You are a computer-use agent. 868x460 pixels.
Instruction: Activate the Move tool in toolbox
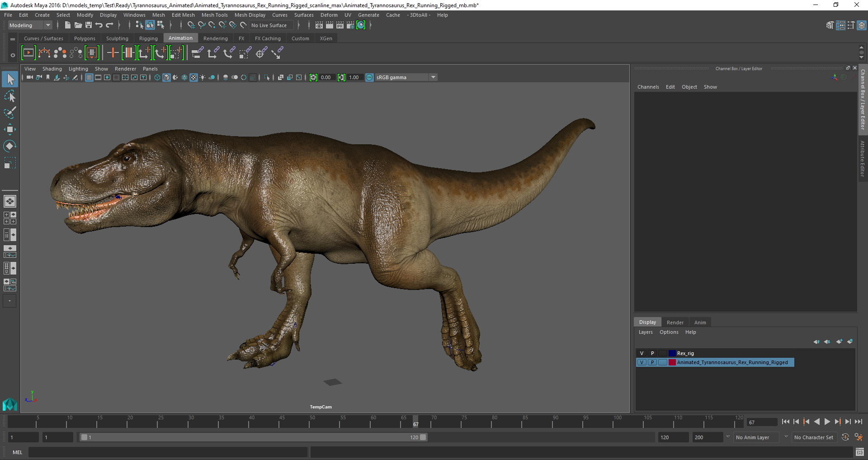[9, 129]
